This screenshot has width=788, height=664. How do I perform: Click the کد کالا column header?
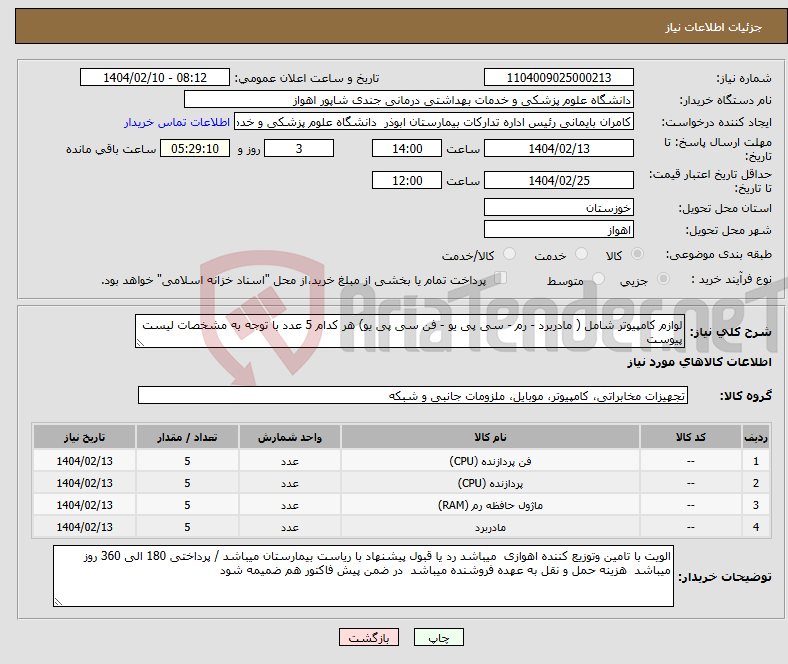coord(691,437)
